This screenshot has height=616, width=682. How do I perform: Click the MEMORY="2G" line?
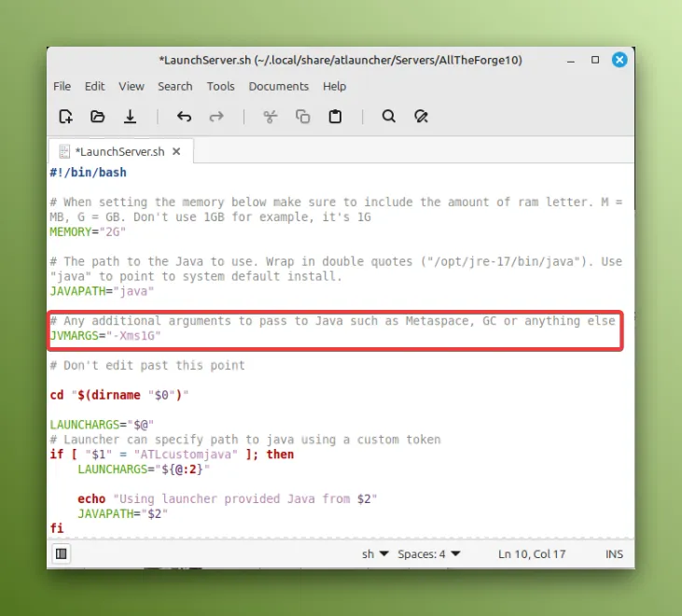[x=88, y=231]
